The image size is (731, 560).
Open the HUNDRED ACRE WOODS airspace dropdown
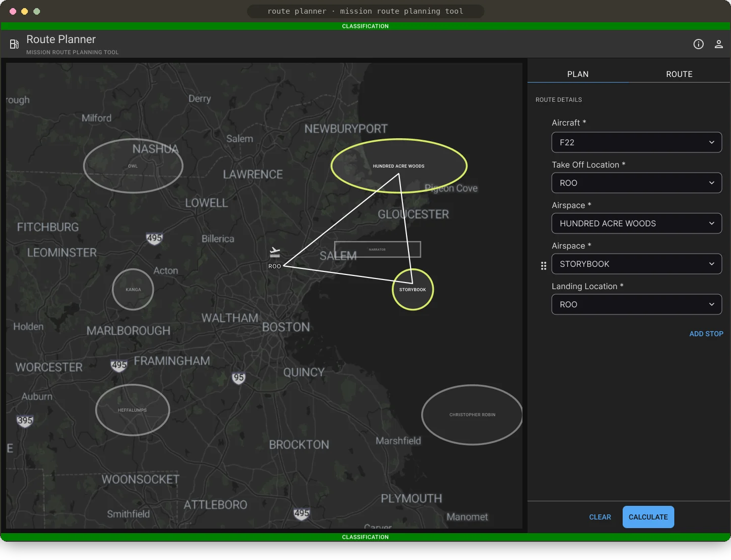(x=637, y=223)
